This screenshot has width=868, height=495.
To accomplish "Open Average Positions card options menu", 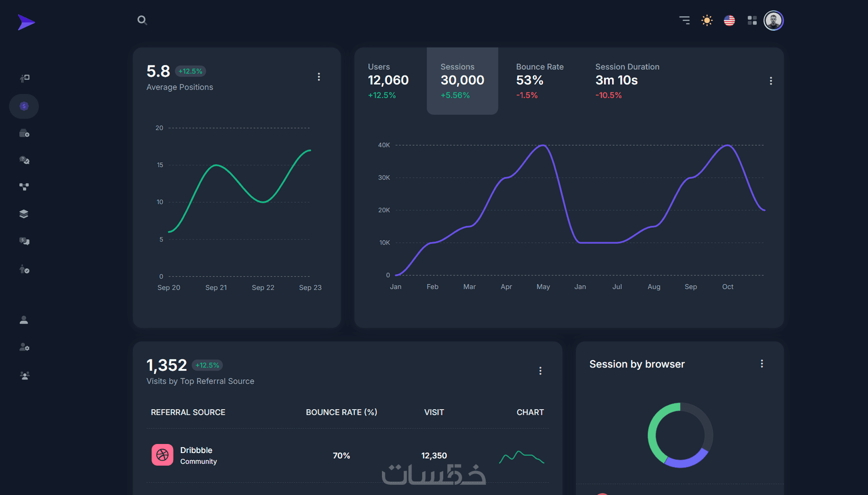I will click(x=319, y=77).
